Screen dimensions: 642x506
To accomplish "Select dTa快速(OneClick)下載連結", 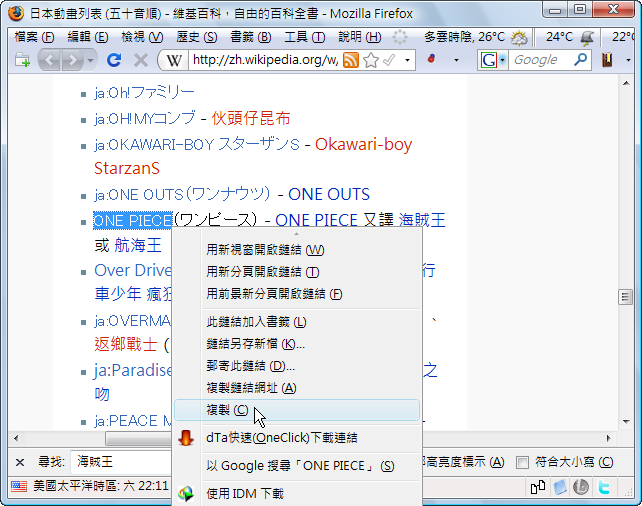I will coord(297,438).
